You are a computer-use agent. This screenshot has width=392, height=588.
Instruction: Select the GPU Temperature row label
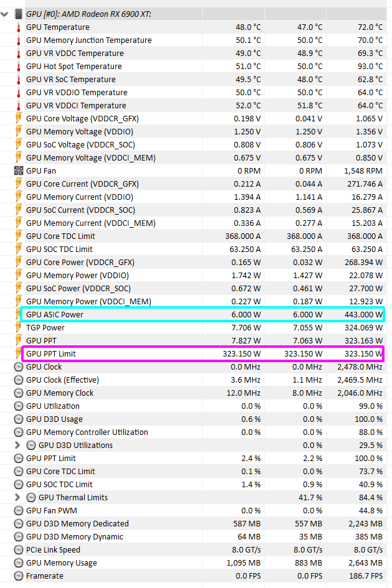(x=58, y=27)
